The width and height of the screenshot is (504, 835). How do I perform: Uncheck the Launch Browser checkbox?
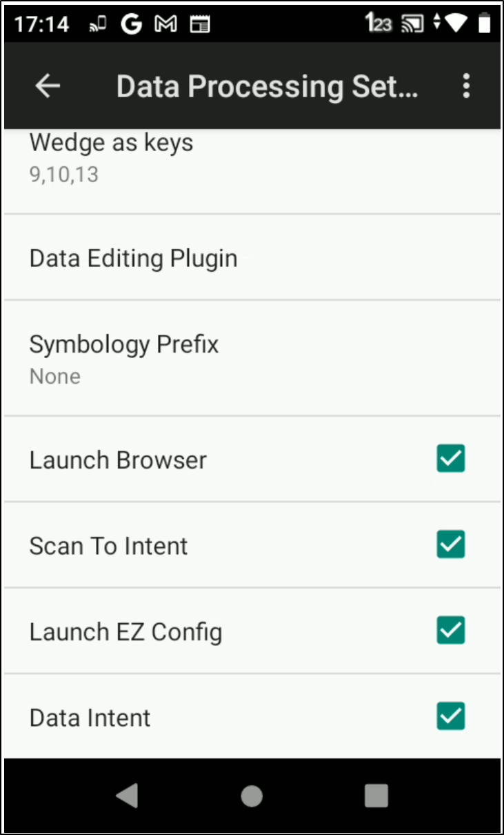(451, 459)
